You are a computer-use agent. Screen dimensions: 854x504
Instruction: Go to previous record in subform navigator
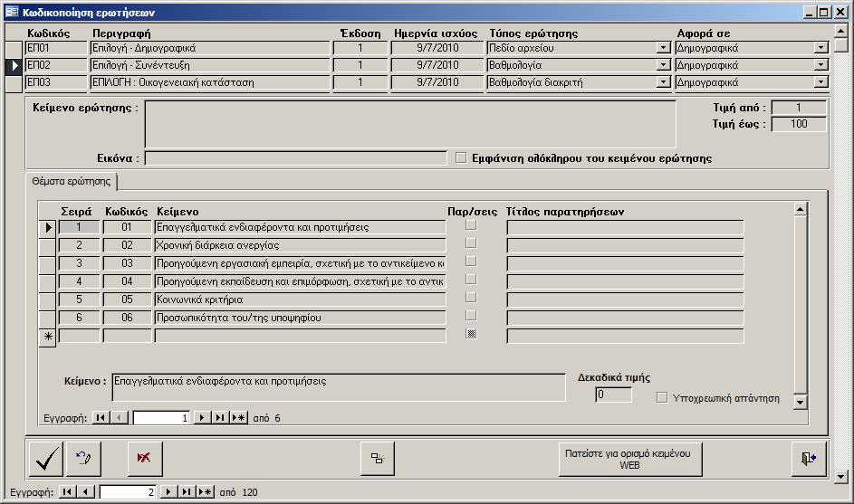click(119, 417)
